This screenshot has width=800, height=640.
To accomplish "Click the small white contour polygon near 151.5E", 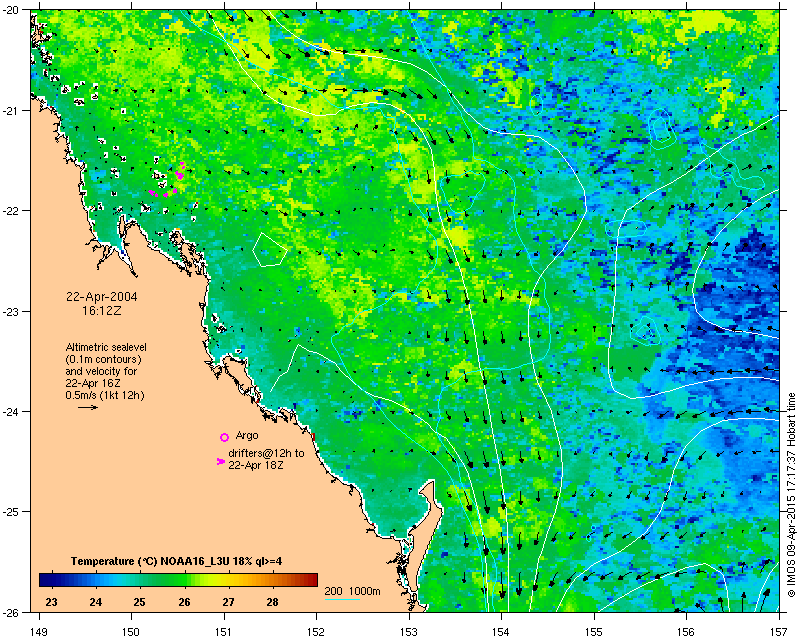I will coord(269,250).
